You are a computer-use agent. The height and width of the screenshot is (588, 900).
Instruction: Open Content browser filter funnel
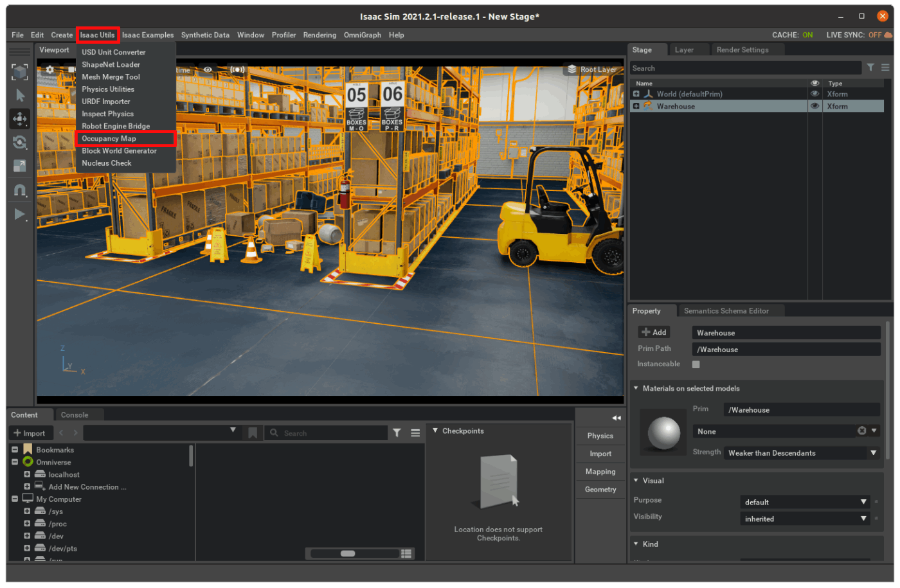click(397, 433)
